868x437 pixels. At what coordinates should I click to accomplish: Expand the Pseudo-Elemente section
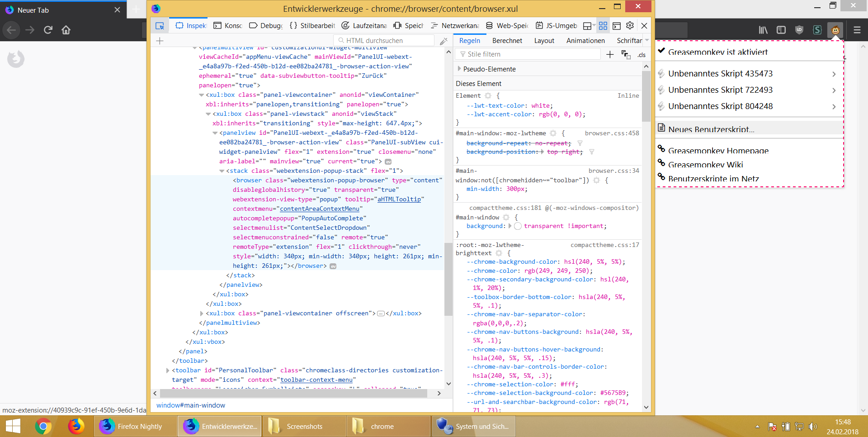(460, 69)
